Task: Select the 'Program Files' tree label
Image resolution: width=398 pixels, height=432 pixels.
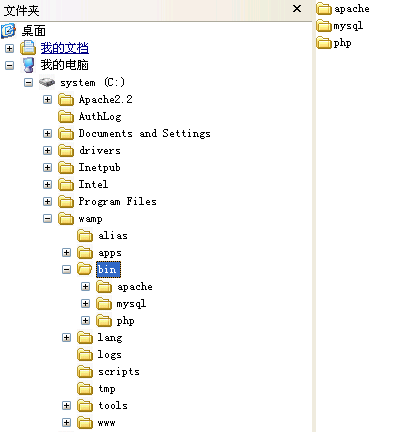Action: 117,202
